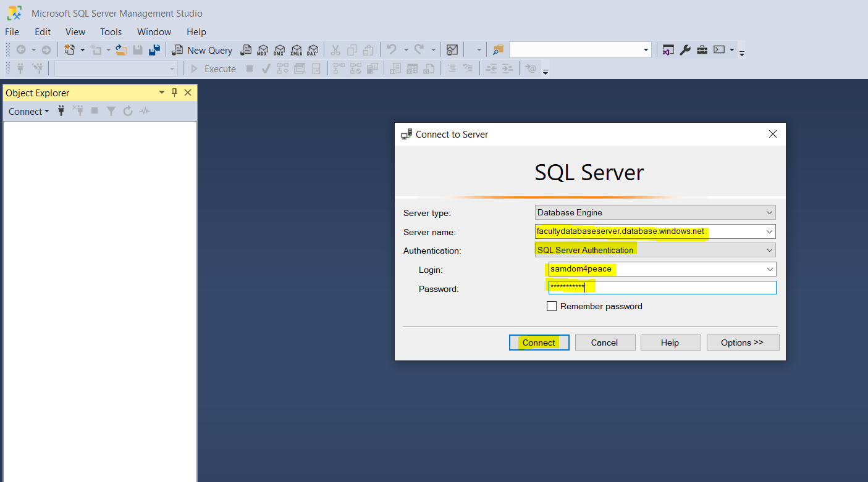868x482 pixels.
Task: Expand the Login dropdown arrow
Action: (770, 269)
